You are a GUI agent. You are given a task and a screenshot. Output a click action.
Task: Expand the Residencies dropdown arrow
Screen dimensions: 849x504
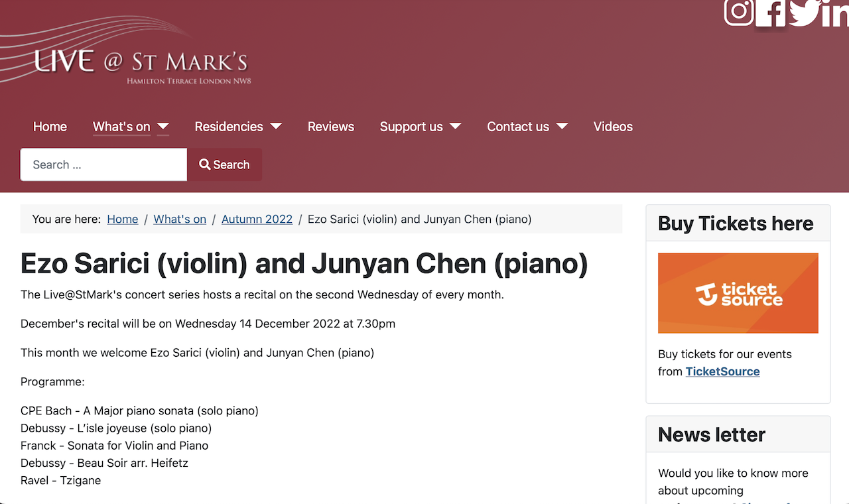point(276,127)
